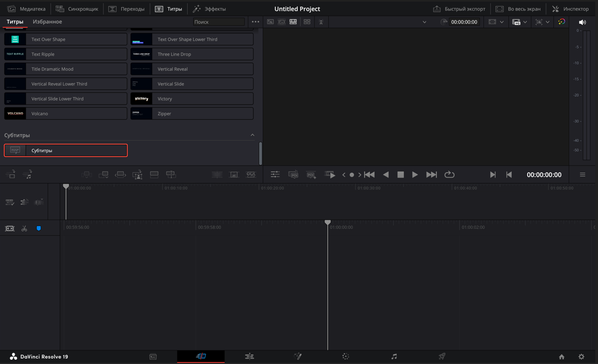Click the Инспектор inspector icon
Screen dimensions: 598x364
coord(555,9)
